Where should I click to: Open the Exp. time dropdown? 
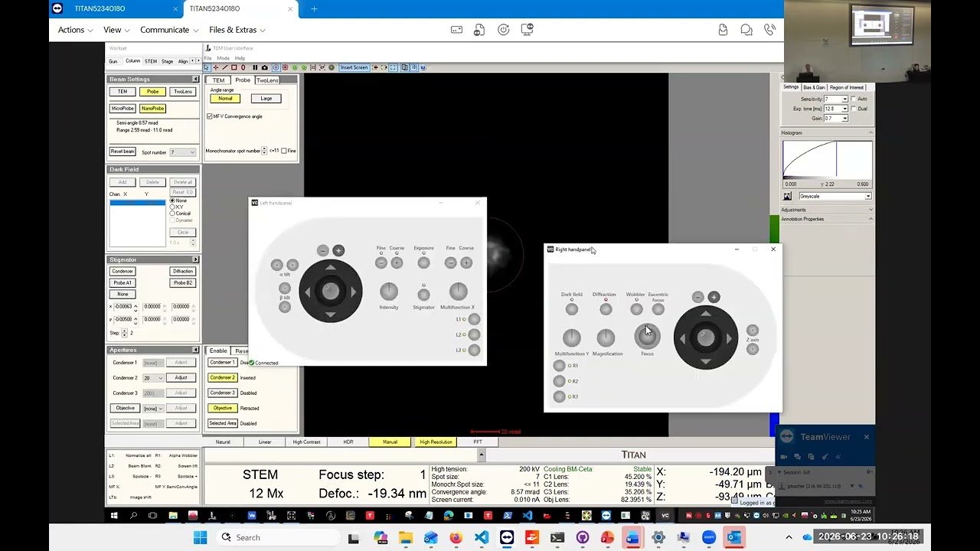pyautogui.click(x=836, y=109)
